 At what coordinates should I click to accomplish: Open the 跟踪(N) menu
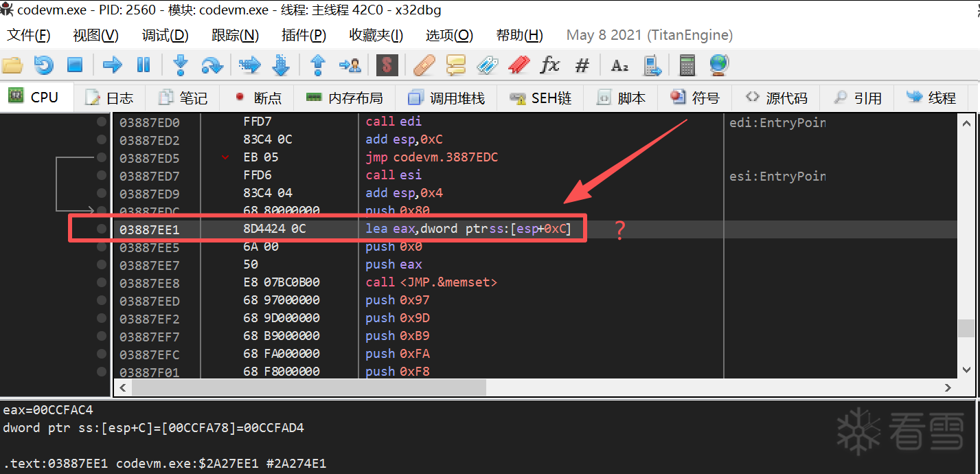click(x=236, y=35)
